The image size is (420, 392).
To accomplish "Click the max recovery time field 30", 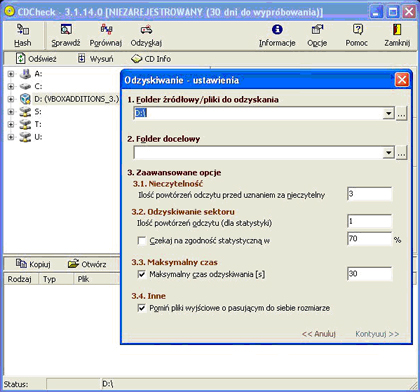I will click(x=369, y=274).
